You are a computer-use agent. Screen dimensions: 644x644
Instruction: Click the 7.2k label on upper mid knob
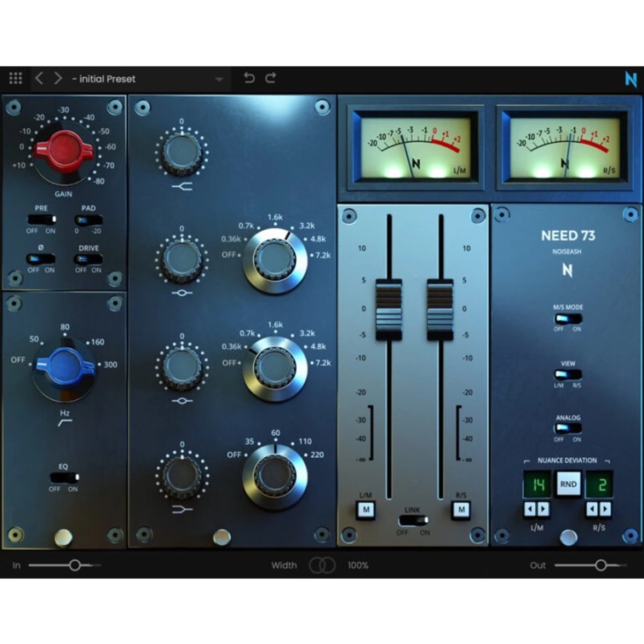tap(323, 255)
